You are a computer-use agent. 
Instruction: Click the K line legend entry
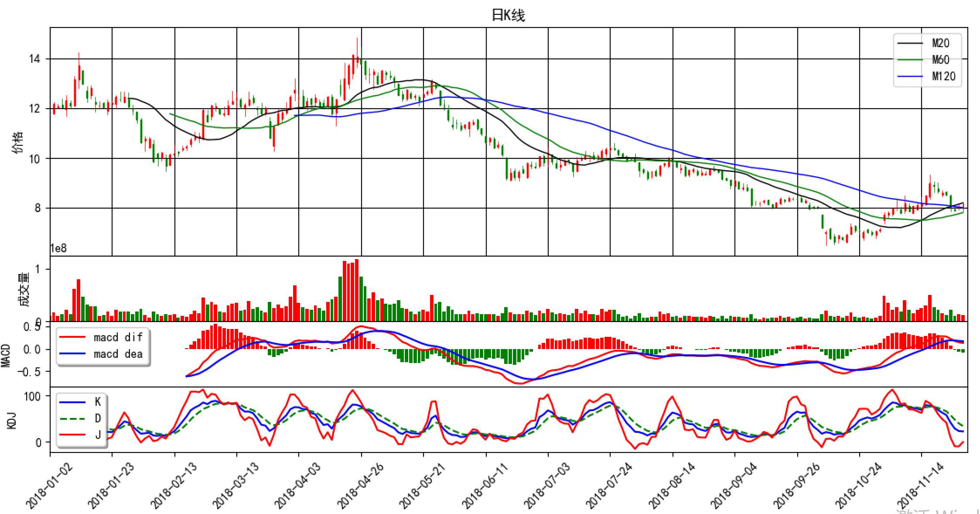pos(98,402)
